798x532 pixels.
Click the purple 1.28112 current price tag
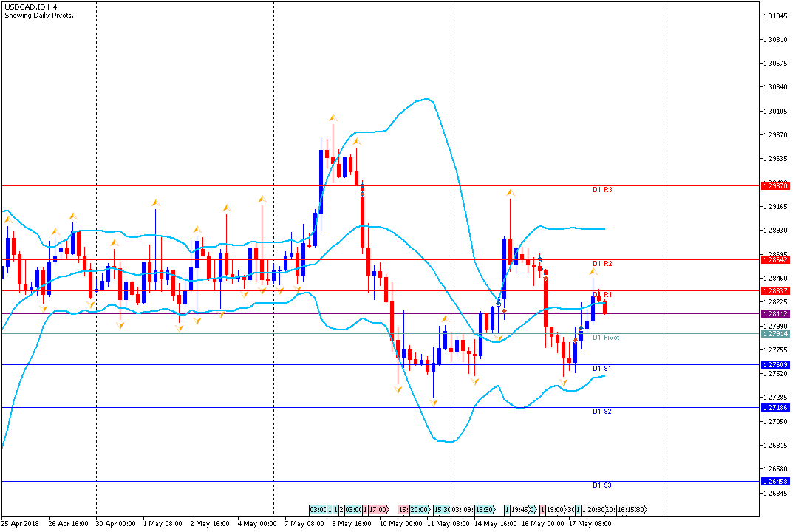(775, 314)
